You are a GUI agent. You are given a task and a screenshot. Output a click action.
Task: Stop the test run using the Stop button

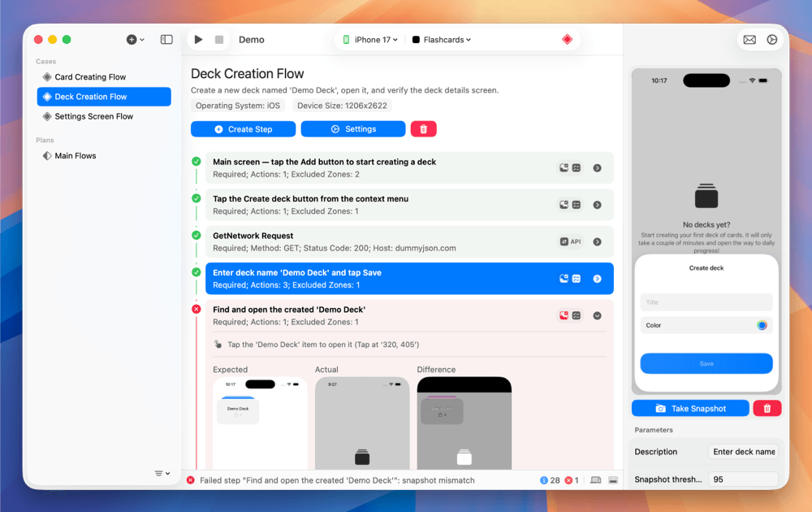click(x=219, y=39)
